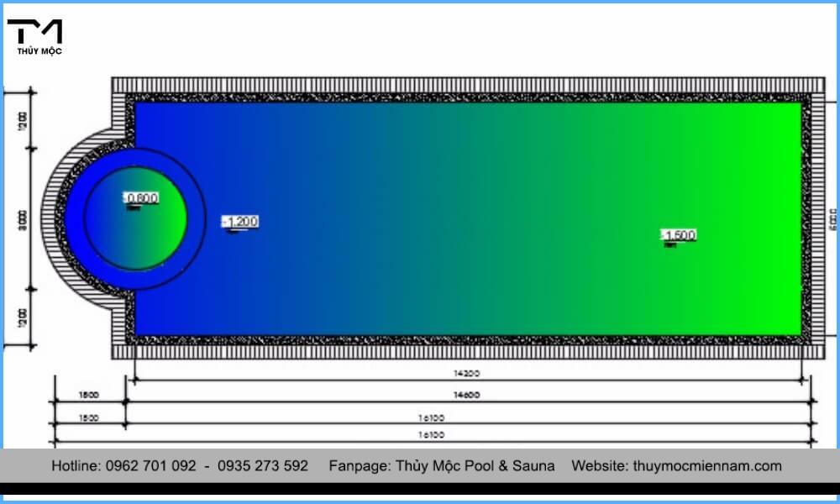The height and width of the screenshot is (504, 840).
Task: Select the -1.200 depth label
Action: coord(240,221)
